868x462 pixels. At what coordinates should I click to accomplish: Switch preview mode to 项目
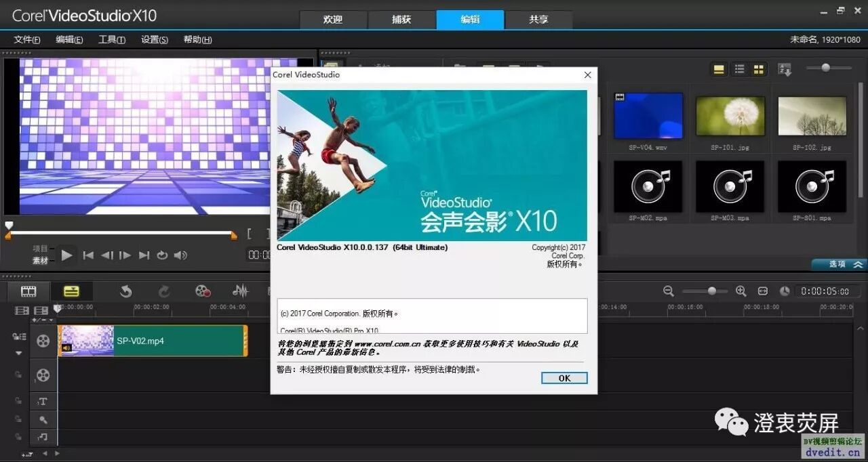41,249
